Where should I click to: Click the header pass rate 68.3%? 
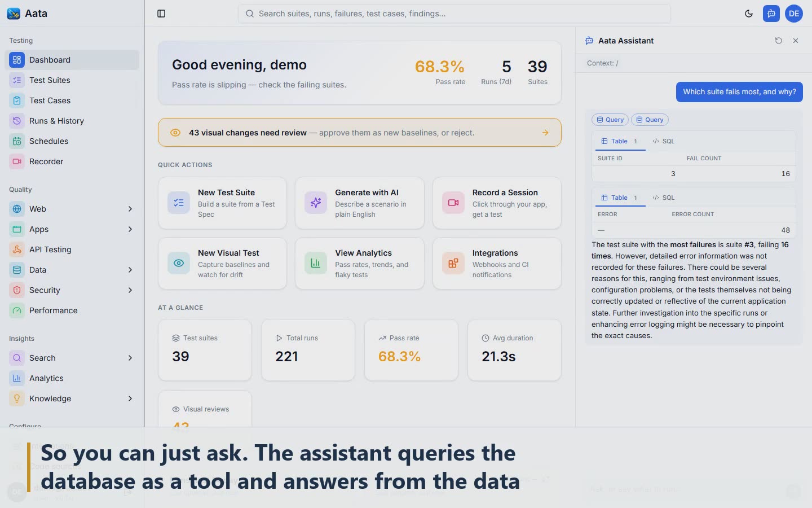point(440,67)
